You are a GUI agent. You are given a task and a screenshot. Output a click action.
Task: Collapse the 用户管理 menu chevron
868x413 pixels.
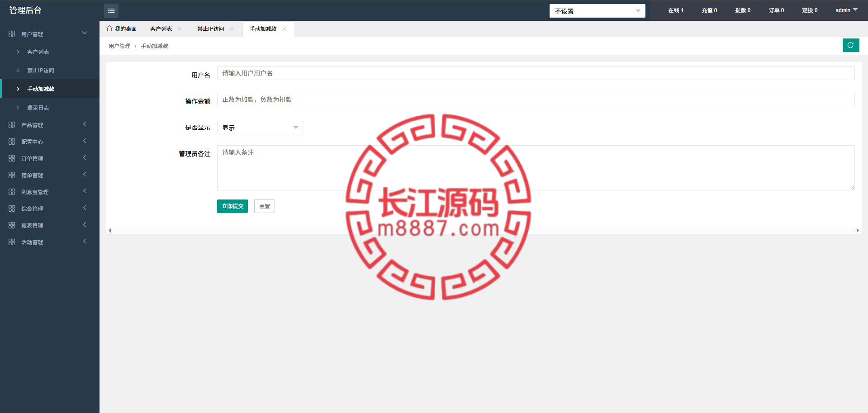coord(85,33)
